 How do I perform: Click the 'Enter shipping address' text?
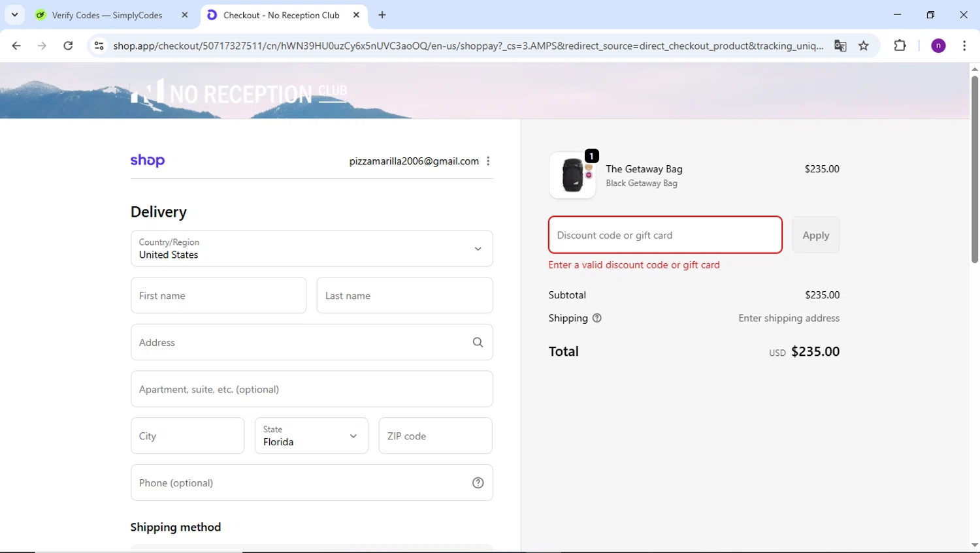(x=789, y=318)
